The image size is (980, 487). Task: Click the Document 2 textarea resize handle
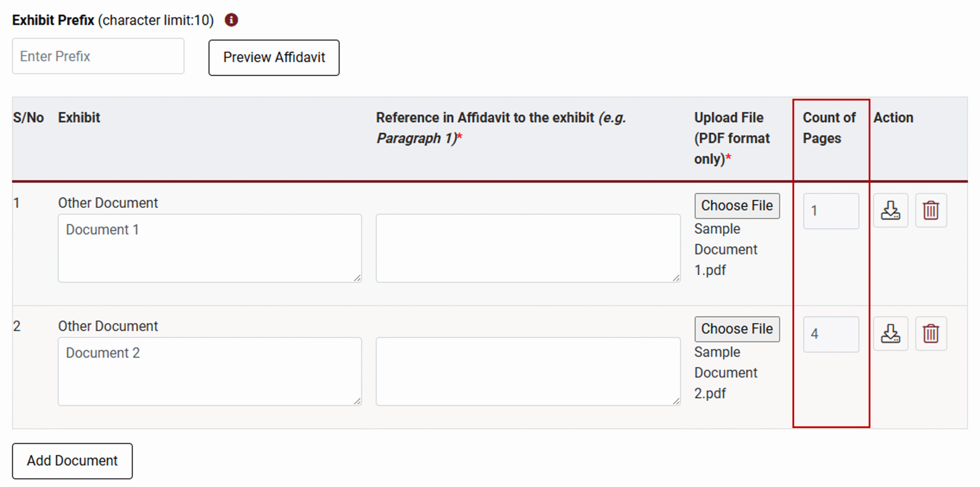tap(357, 401)
